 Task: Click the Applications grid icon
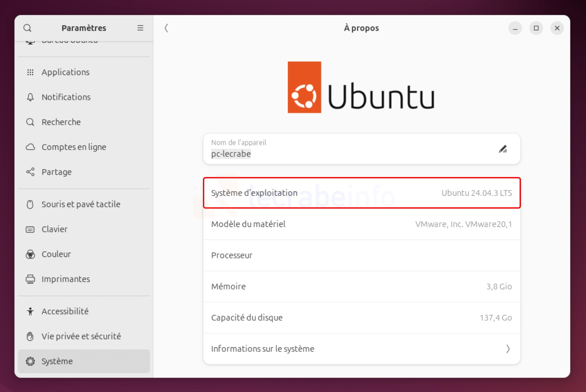click(x=30, y=72)
